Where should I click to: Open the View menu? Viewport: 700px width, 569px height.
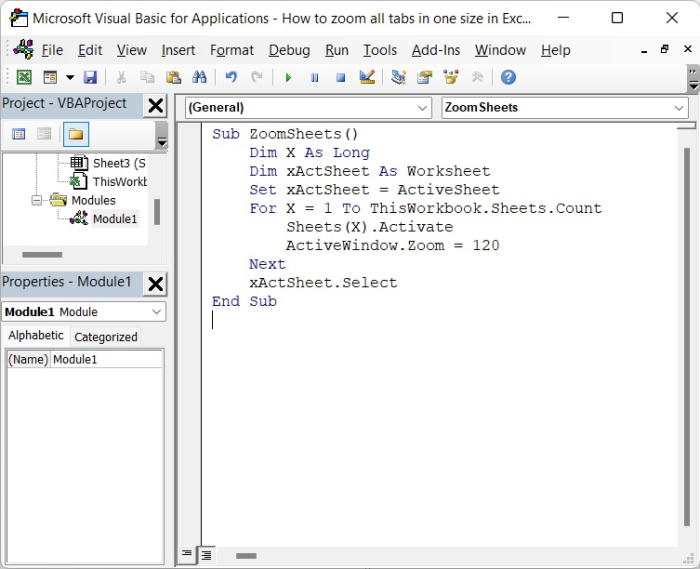[132, 50]
